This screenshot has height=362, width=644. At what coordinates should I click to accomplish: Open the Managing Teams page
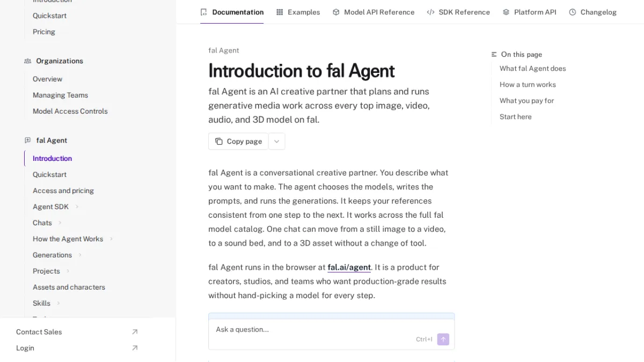60,95
